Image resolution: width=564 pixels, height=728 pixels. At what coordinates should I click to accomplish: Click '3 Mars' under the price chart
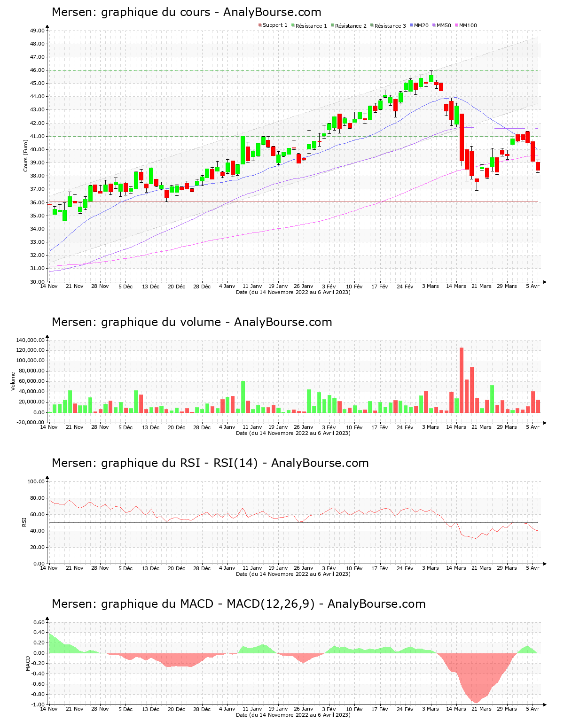pyautogui.click(x=431, y=286)
